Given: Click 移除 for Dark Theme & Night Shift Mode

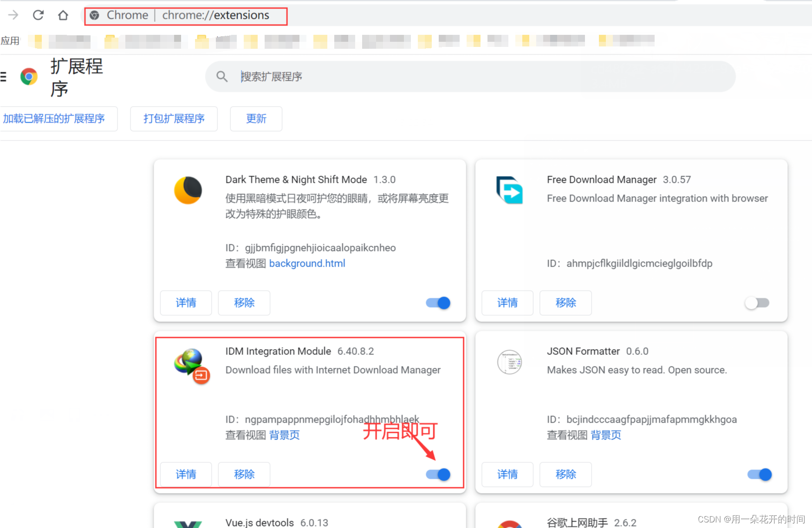Looking at the screenshot, I should (x=244, y=303).
